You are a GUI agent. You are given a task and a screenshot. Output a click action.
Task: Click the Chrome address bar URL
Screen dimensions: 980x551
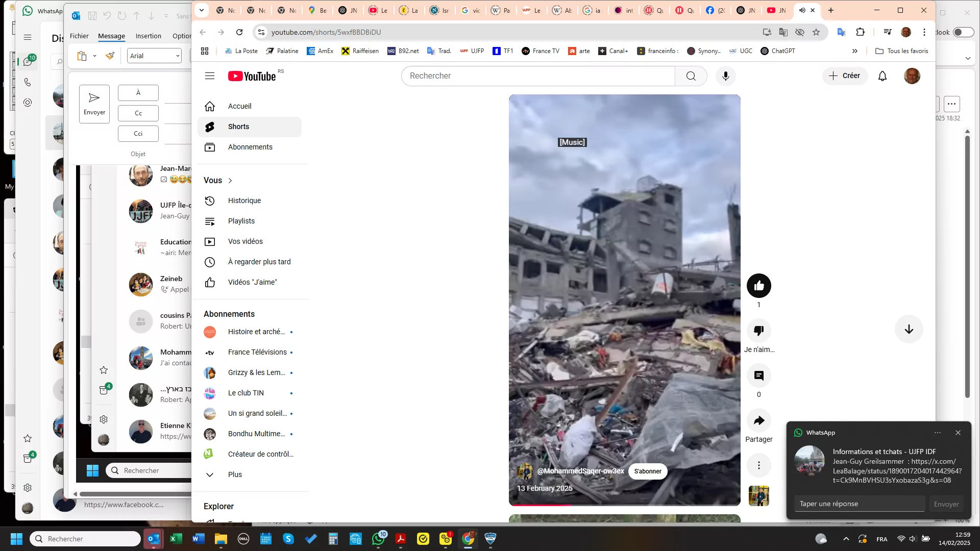326,32
